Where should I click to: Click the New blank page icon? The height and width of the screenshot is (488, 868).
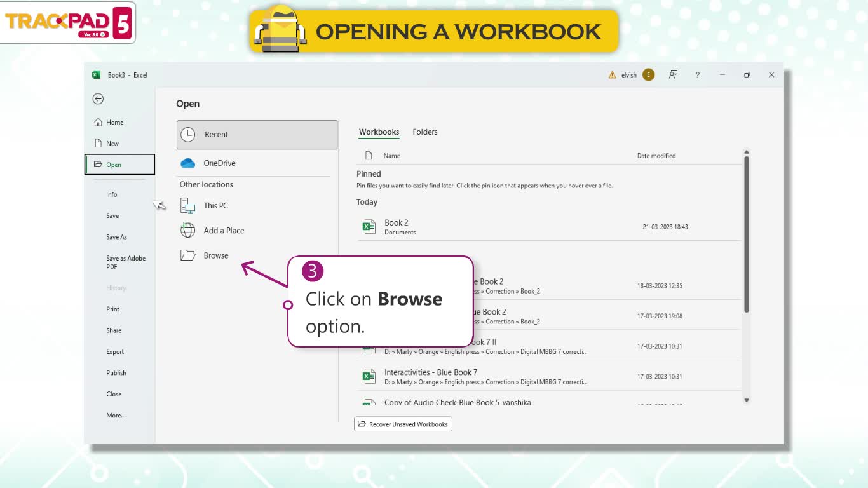[x=98, y=143]
